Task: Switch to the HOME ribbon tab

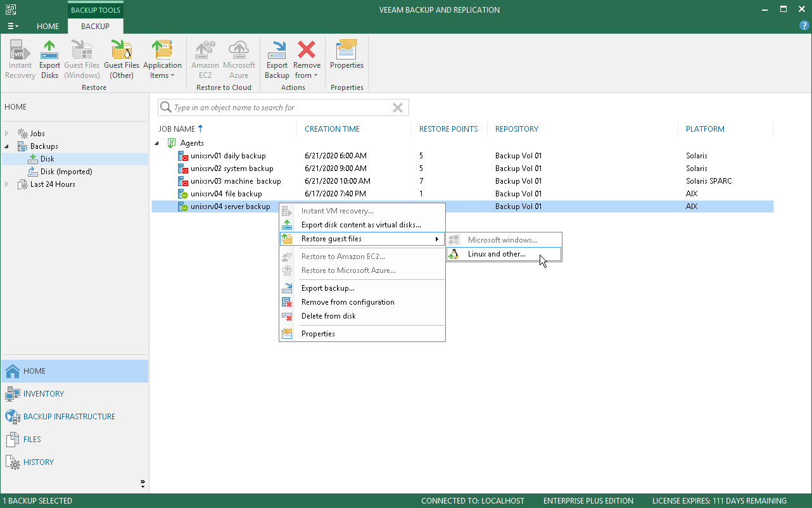Action: tap(48, 27)
